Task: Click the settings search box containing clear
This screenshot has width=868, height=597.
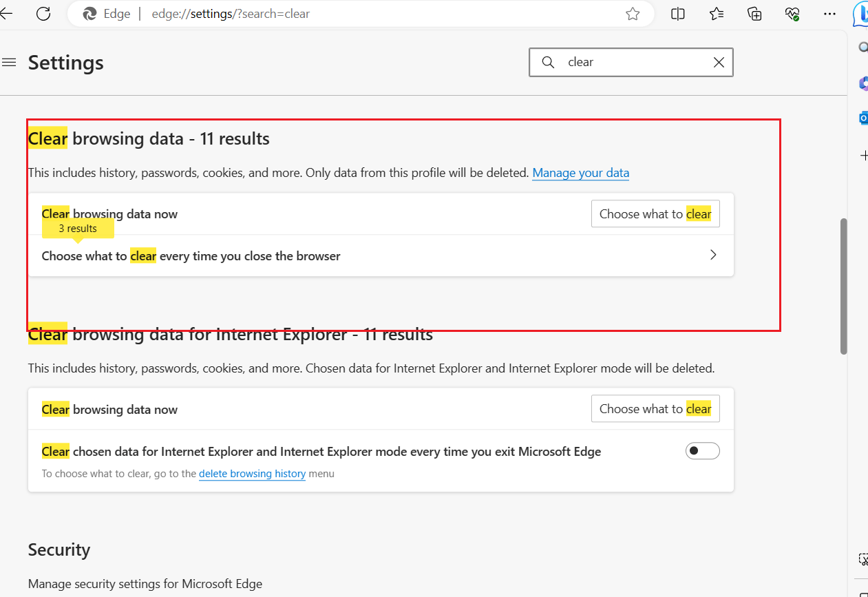Action: (x=631, y=62)
